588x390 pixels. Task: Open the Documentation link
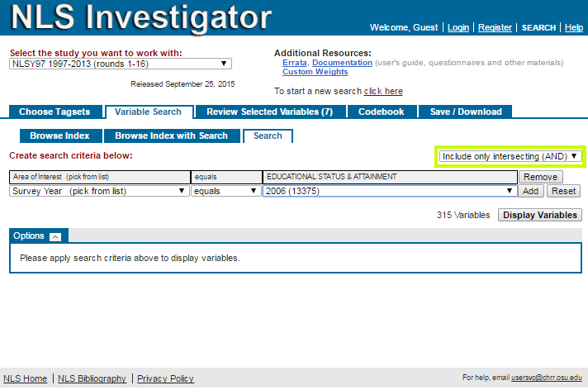click(x=342, y=63)
